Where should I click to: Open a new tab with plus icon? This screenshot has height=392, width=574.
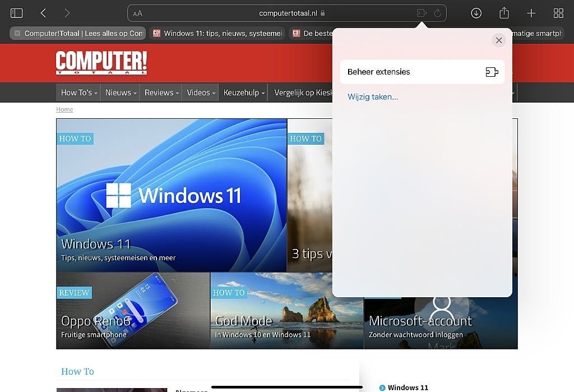point(531,13)
